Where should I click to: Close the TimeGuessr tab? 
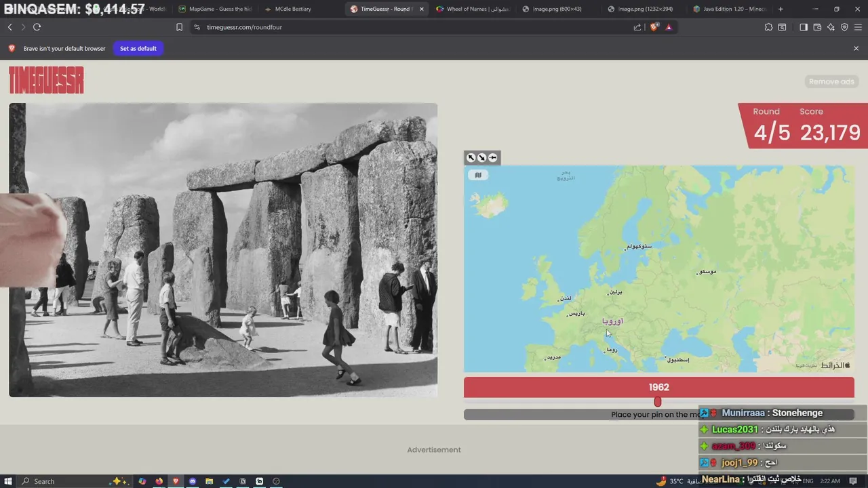pyautogui.click(x=422, y=9)
